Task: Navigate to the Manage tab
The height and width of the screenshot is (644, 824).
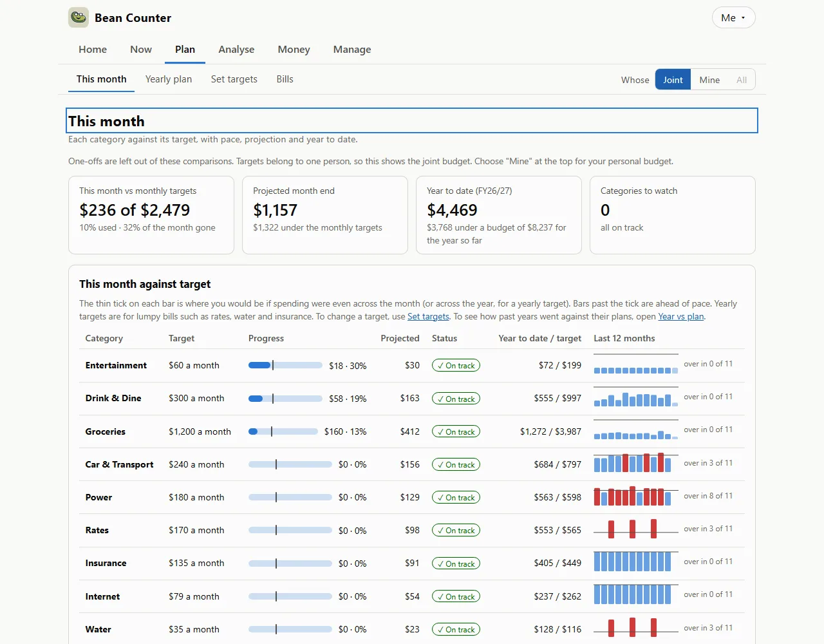Action: (352, 50)
